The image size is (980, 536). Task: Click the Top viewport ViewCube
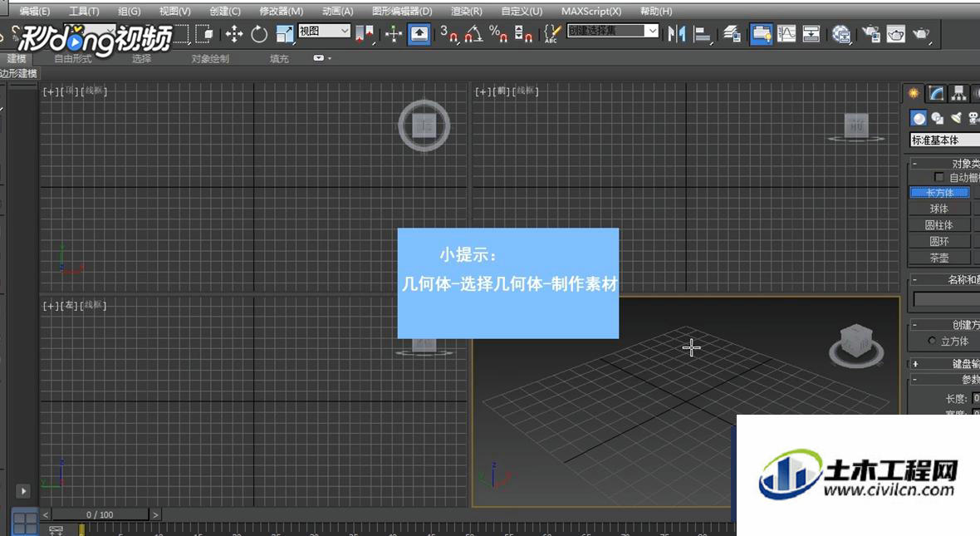[424, 125]
